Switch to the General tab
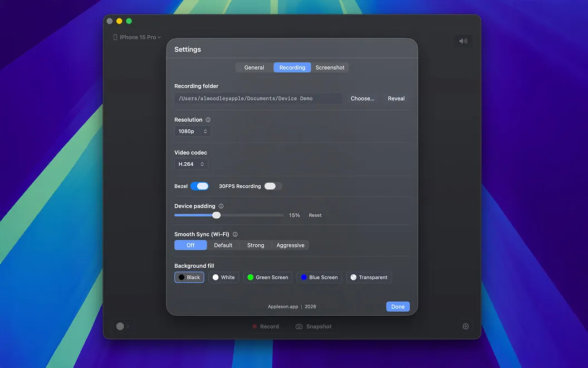 click(254, 67)
